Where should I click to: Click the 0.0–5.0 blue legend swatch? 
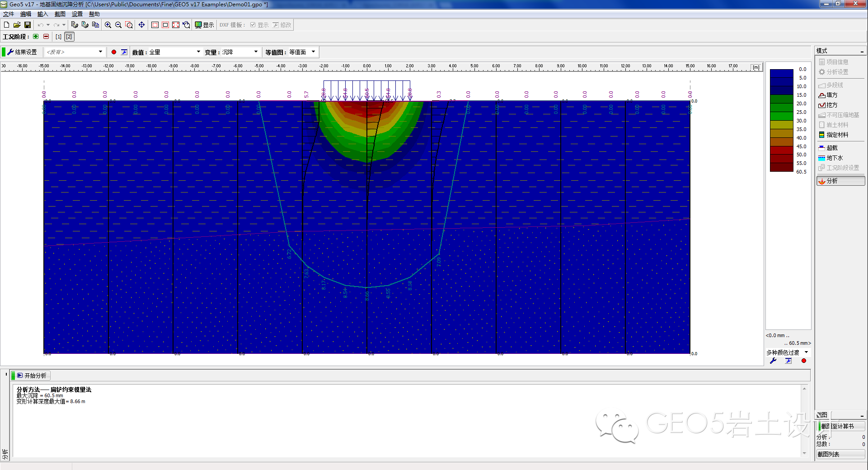[x=782, y=74]
